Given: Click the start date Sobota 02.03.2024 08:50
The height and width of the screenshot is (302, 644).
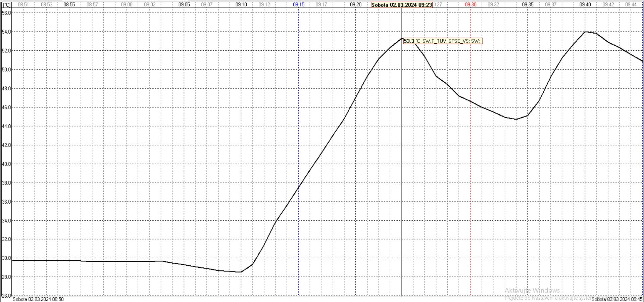Looking at the screenshot, I should point(38,299).
